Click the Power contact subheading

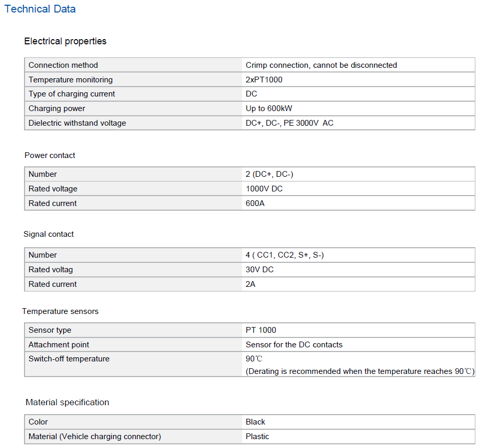[50, 155]
